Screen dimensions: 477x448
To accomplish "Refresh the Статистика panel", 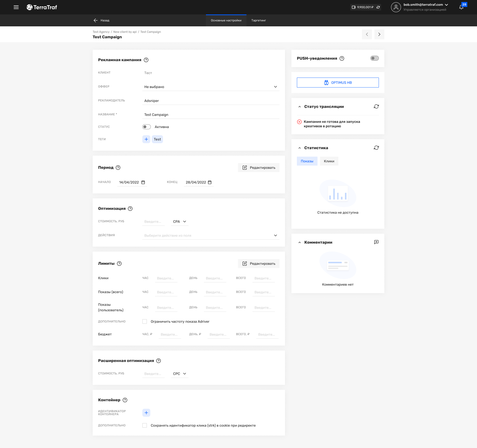I will (376, 148).
